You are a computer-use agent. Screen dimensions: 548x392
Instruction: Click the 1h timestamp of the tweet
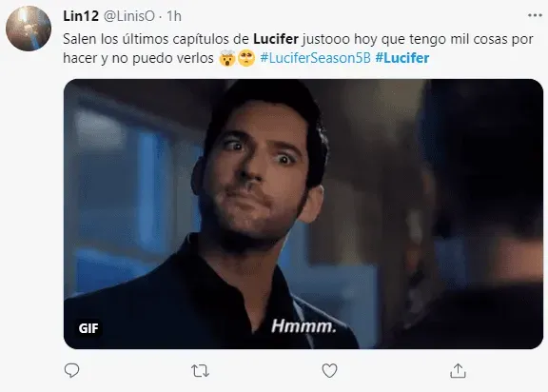[174, 16]
